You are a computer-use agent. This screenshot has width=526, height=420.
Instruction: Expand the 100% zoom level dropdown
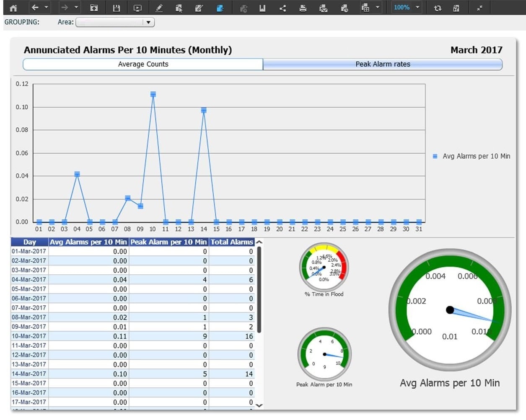[x=417, y=8]
